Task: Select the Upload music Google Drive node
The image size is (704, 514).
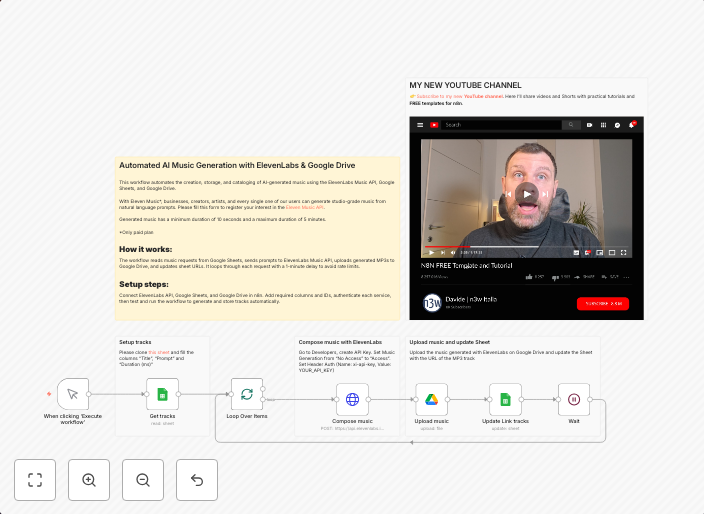Action: click(431, 399)
